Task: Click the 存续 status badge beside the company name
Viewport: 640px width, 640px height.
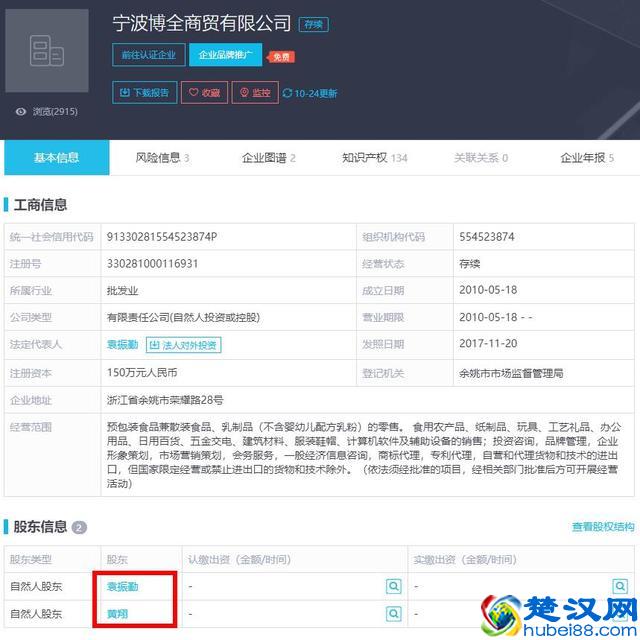Action: coord(313,24)
